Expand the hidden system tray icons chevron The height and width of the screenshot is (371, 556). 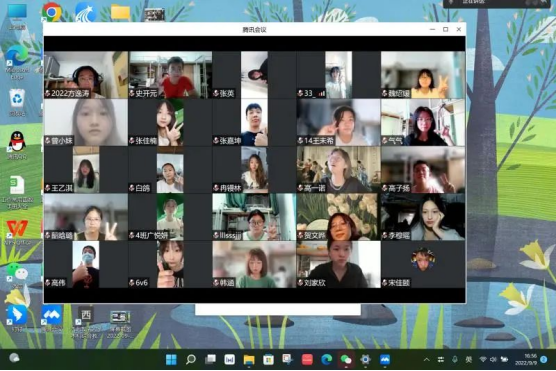427,360
